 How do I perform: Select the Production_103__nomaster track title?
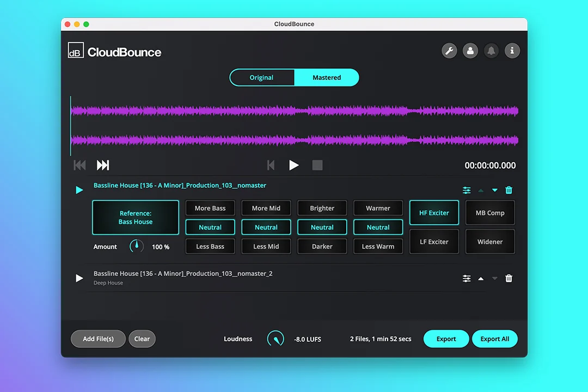[180, 185]
